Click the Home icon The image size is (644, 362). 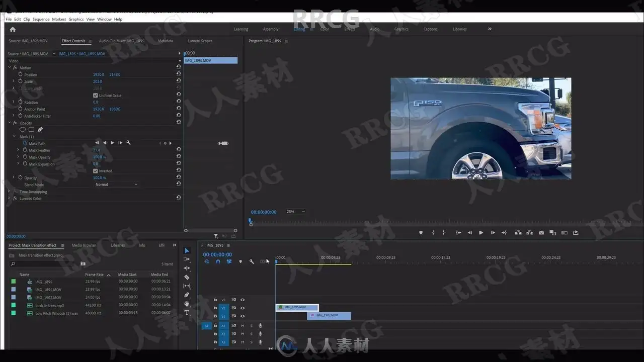(x=13, y=29)
